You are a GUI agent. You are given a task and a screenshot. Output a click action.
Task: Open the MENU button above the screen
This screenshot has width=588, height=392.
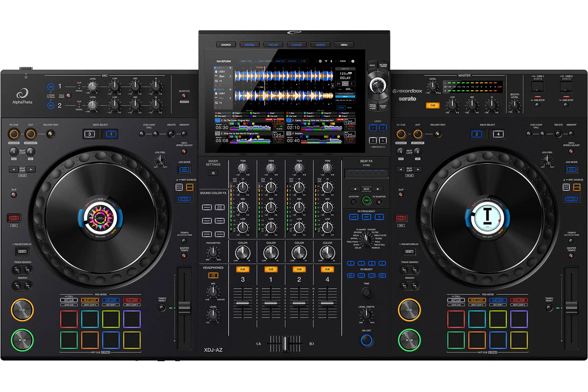[x=344, y=45]
